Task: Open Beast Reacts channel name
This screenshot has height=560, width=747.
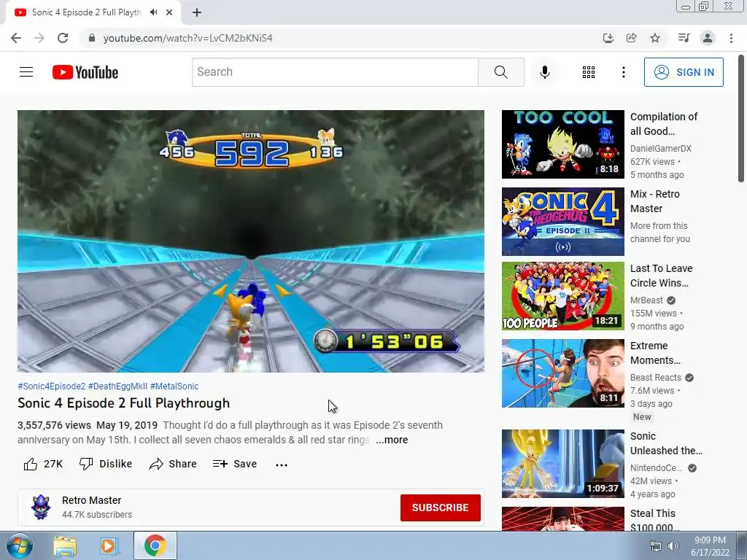Action: 656,378
